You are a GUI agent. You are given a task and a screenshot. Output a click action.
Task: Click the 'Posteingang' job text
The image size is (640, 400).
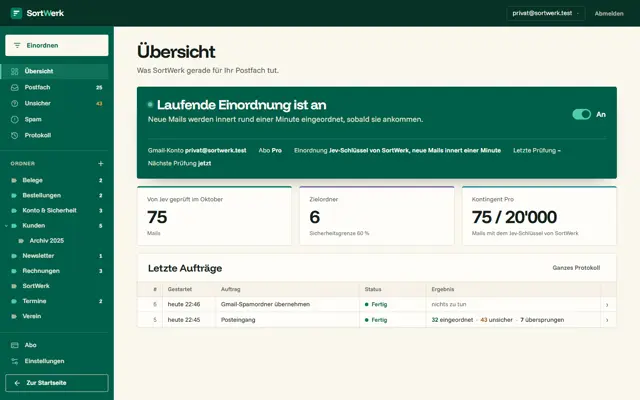[238, 320]
